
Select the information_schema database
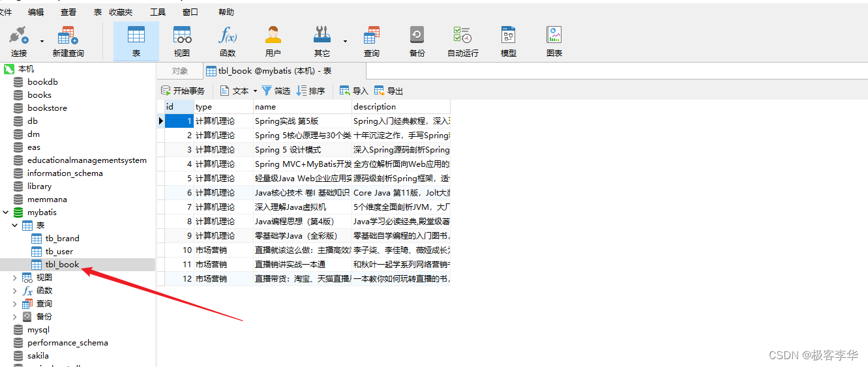65,173
